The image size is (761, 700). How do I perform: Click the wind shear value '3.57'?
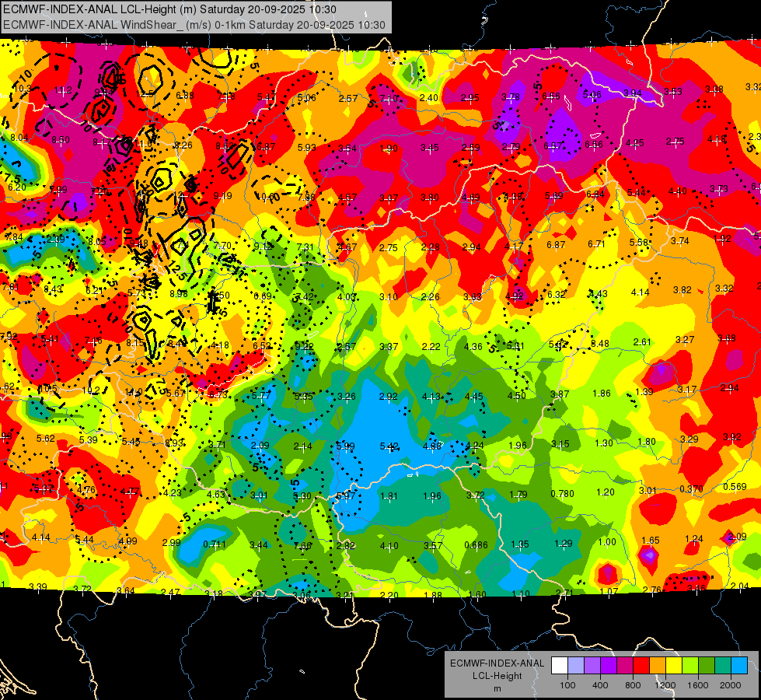[432, 545]
